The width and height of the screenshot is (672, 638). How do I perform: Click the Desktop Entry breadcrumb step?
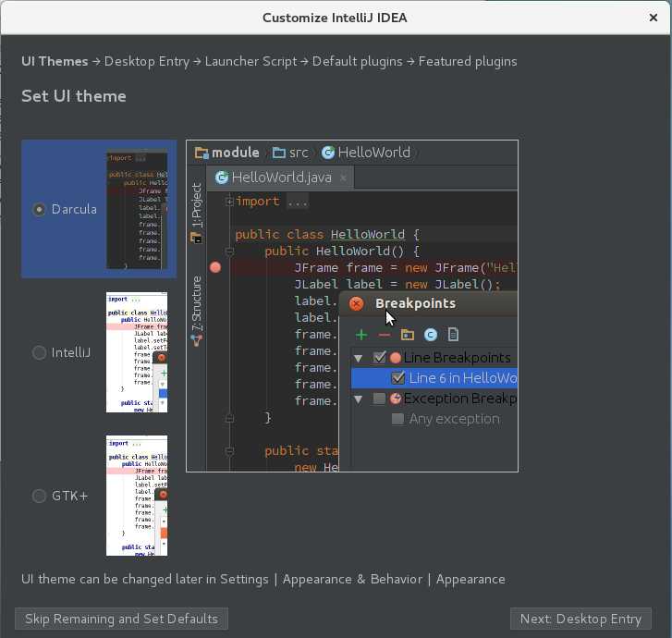click(147, 61)
